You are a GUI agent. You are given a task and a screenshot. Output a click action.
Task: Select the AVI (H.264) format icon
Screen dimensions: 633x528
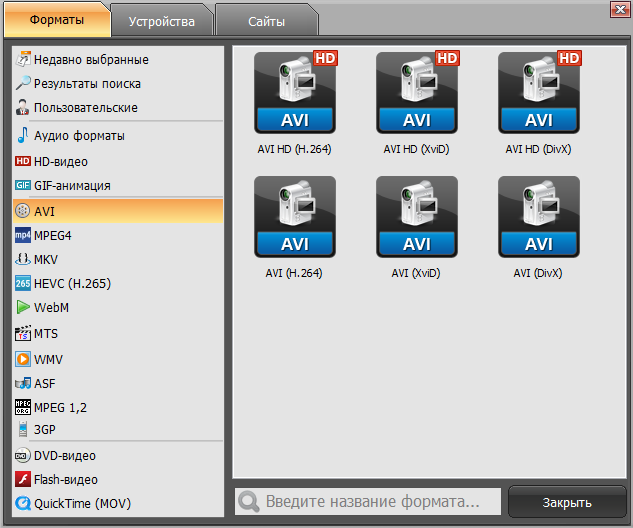point(295,217)
